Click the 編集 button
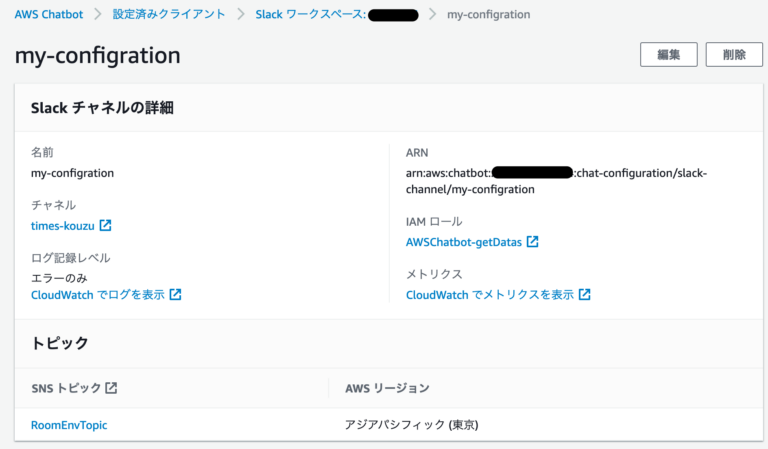Viewport: 768px width, 449px height. (669, 54)
